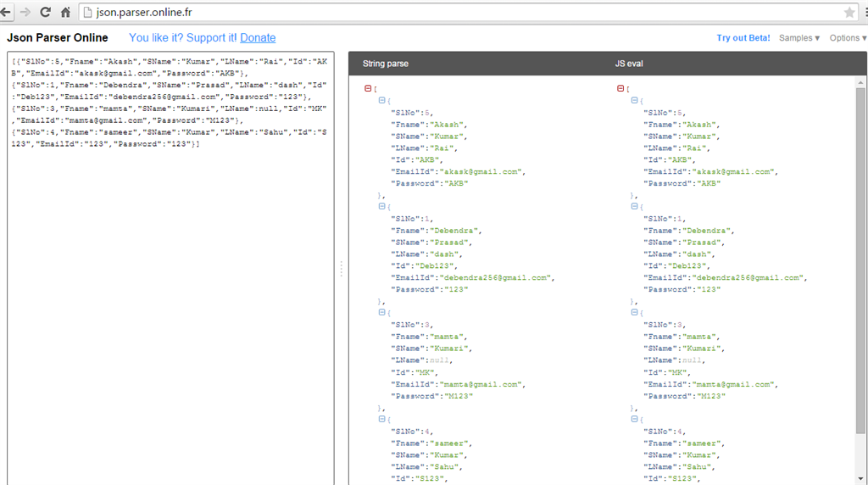Click the browser back arrow
Screen dimensions: 868x485
[7, 13]
